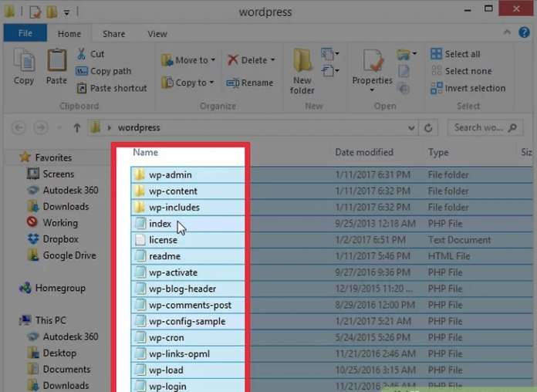Open the File menu tab
This screenshot has height=392, width=537.
point(25,34)
